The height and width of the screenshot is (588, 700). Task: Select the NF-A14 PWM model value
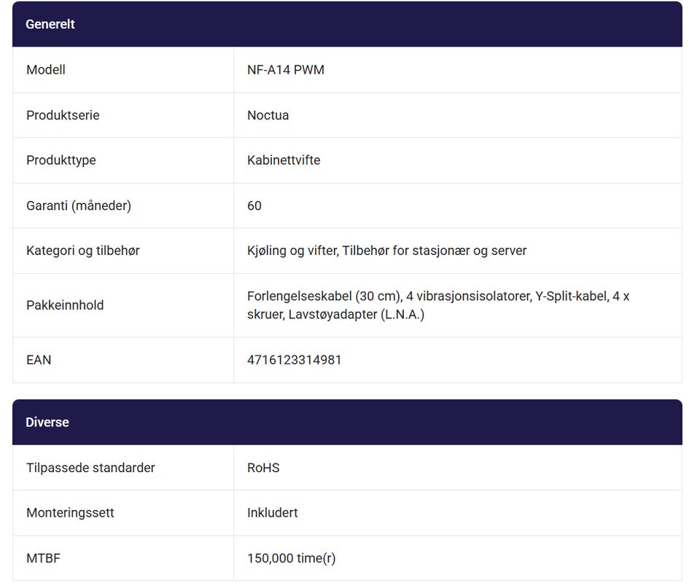coord(286,70)
